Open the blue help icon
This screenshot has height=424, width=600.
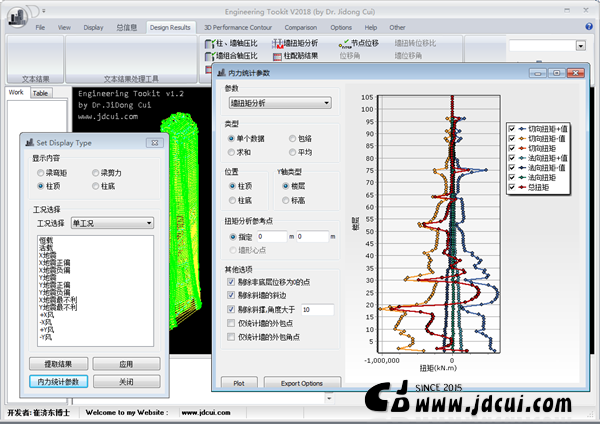(x=589, y=26)
